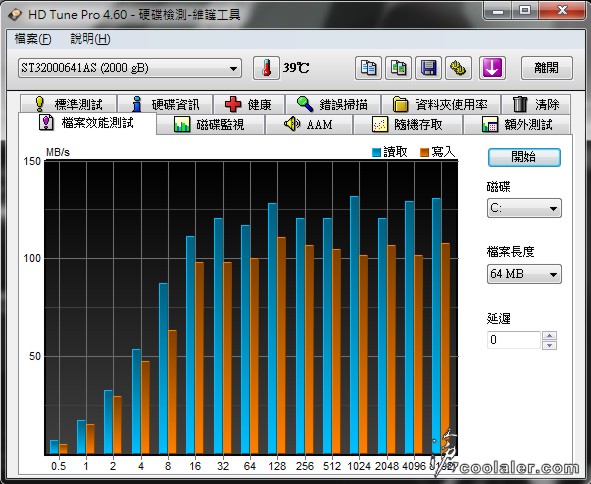Open the 檔案(F) menu
This screenshot has width=591, height=484.
coord(33,39)
